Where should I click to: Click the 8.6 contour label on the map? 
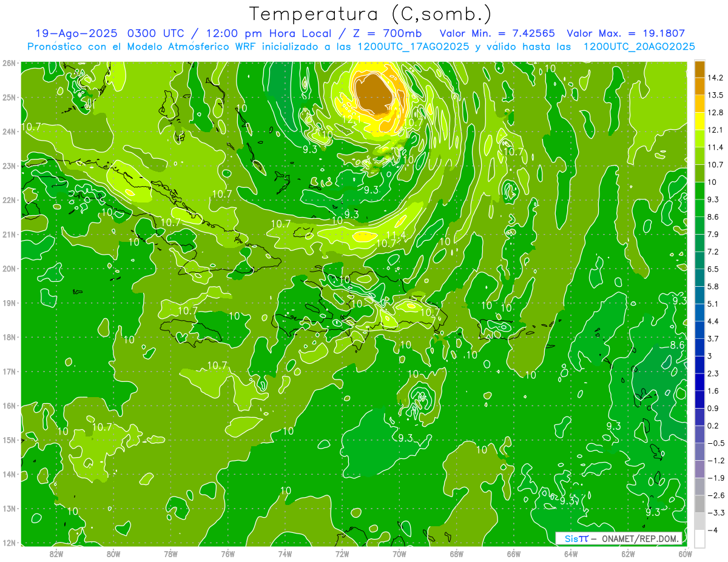pos(677,345)
